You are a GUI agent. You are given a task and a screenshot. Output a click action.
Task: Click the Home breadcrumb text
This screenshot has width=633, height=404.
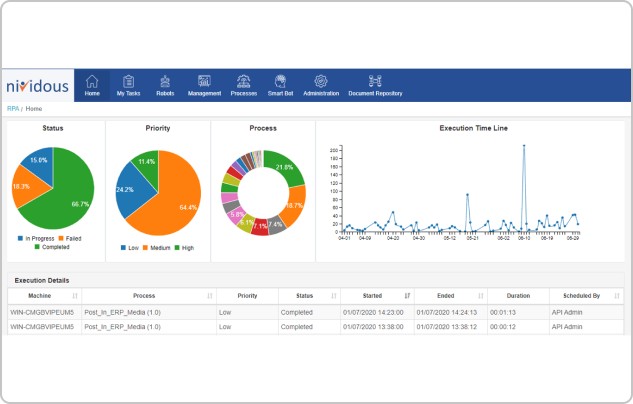34,109
